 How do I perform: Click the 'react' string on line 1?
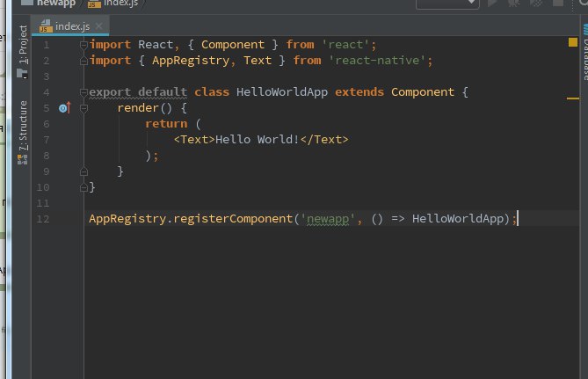345,45
